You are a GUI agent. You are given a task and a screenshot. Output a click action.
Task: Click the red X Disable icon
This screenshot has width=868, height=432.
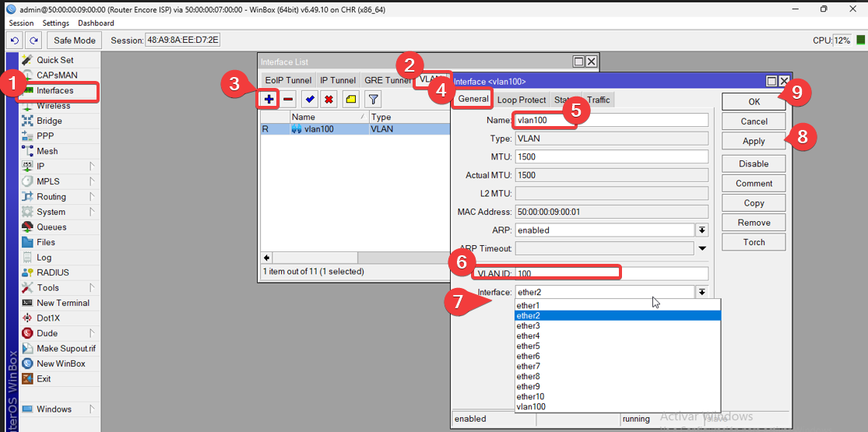(x=329, y=100)
